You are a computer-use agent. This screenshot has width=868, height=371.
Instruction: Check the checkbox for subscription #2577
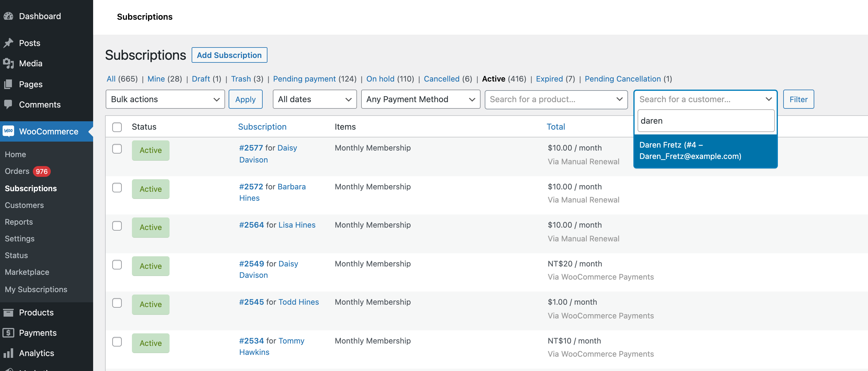117,149
